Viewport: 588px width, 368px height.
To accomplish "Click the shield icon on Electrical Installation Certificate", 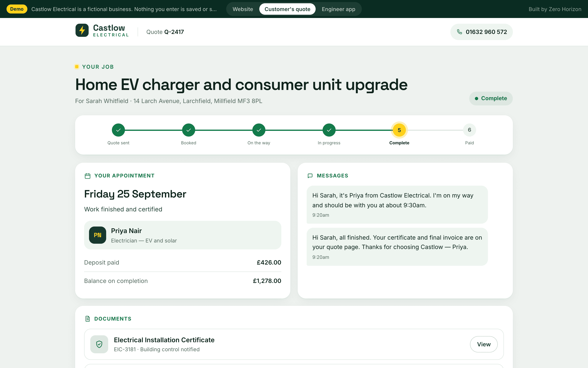I will tap(99, 344).
